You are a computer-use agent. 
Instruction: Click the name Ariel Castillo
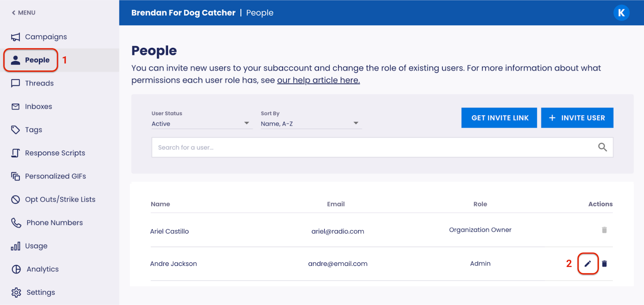click(169, 231)
